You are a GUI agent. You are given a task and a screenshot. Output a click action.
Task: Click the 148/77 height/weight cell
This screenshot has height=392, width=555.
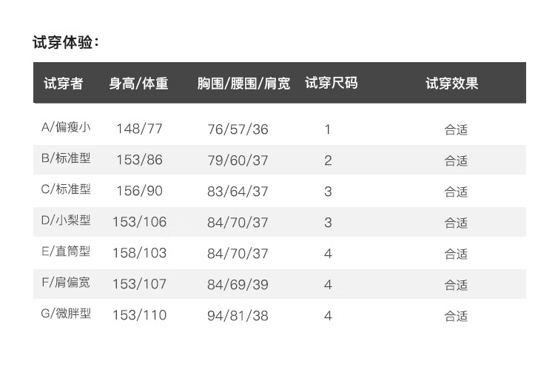point(139,129)
